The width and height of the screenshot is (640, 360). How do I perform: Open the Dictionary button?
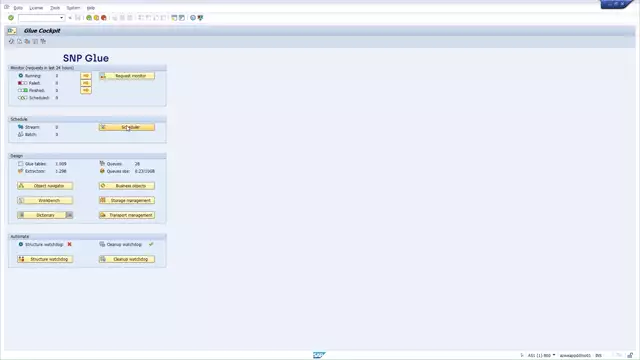click(x=41, y=215)
